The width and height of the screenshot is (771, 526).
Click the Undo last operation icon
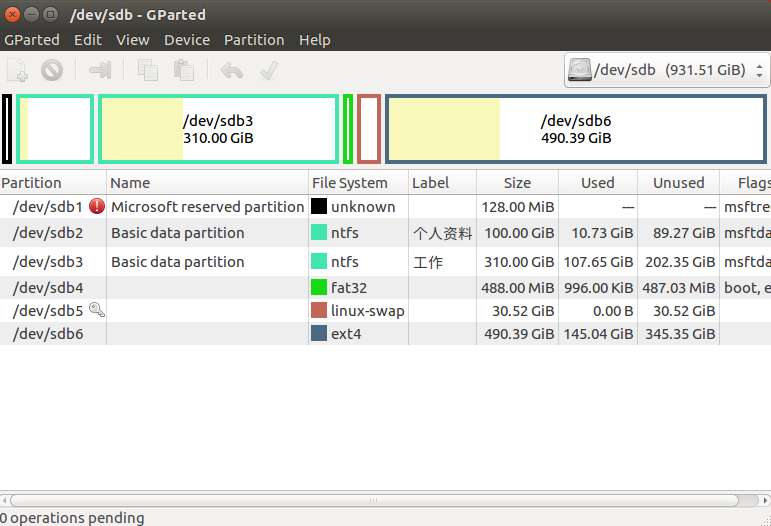pyautogui.click(x=232, y=70)
